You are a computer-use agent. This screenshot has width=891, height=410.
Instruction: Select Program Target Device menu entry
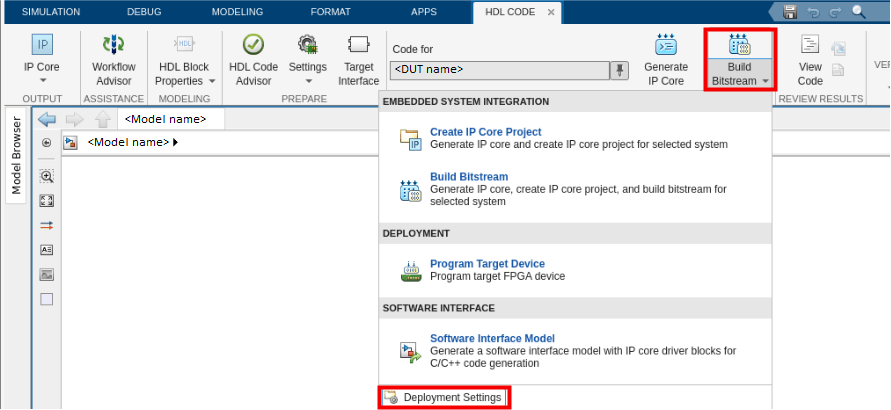[486, 264]
